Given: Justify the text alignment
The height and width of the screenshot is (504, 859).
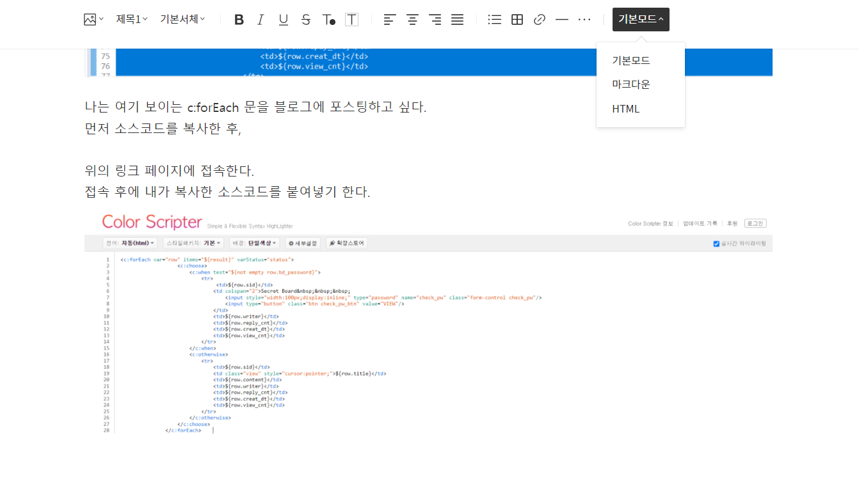Looking at the screenshot, I should click(457, 20).
